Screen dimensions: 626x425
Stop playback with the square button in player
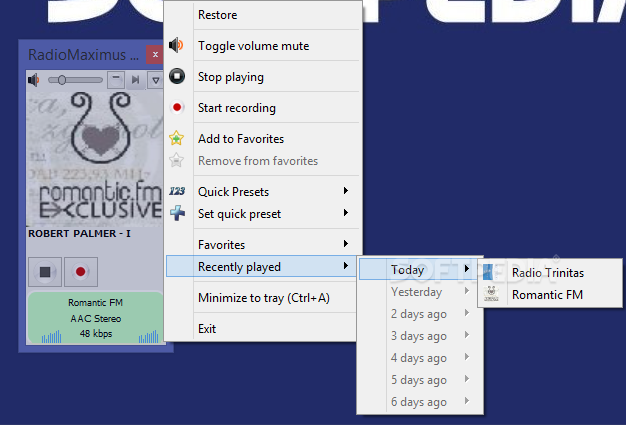(45, 272)
